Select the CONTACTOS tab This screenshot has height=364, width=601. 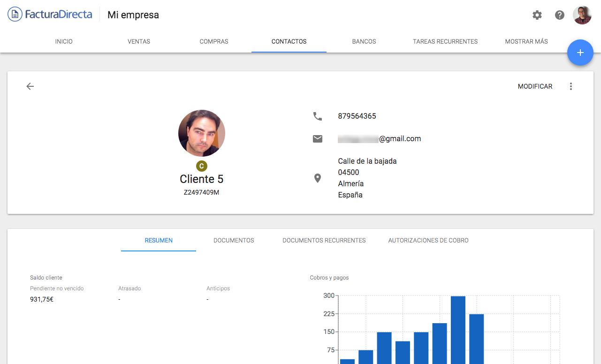click(x=289, y=41)
